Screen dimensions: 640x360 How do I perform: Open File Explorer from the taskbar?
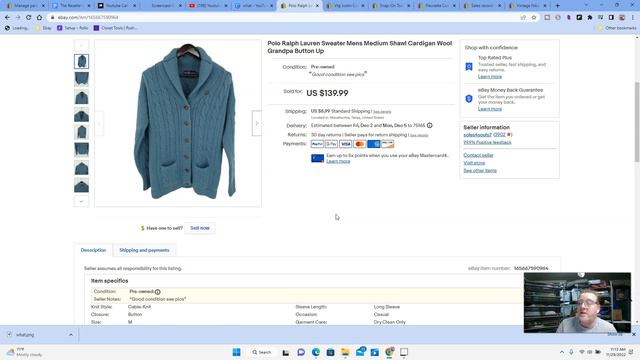[345, 352]
